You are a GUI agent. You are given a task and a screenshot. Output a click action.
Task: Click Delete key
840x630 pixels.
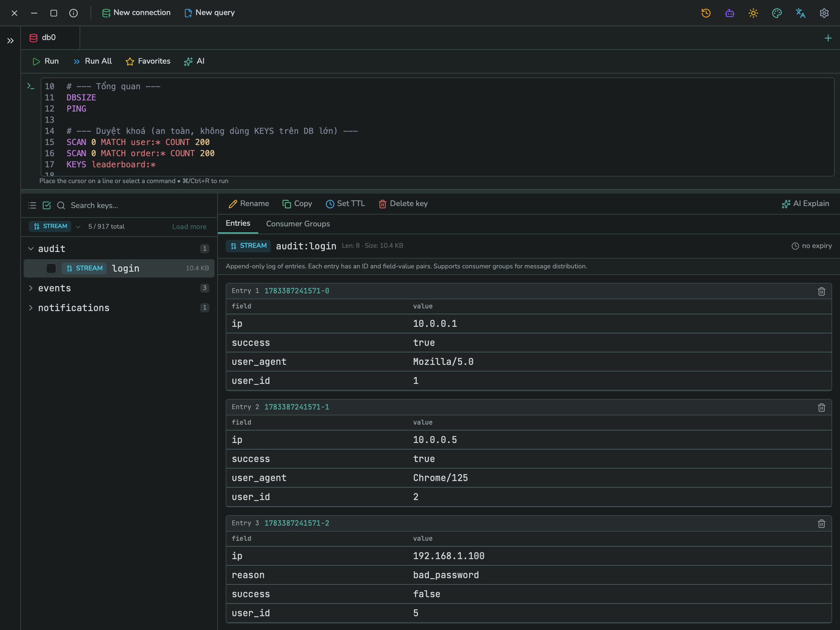(x=403, y=203)
